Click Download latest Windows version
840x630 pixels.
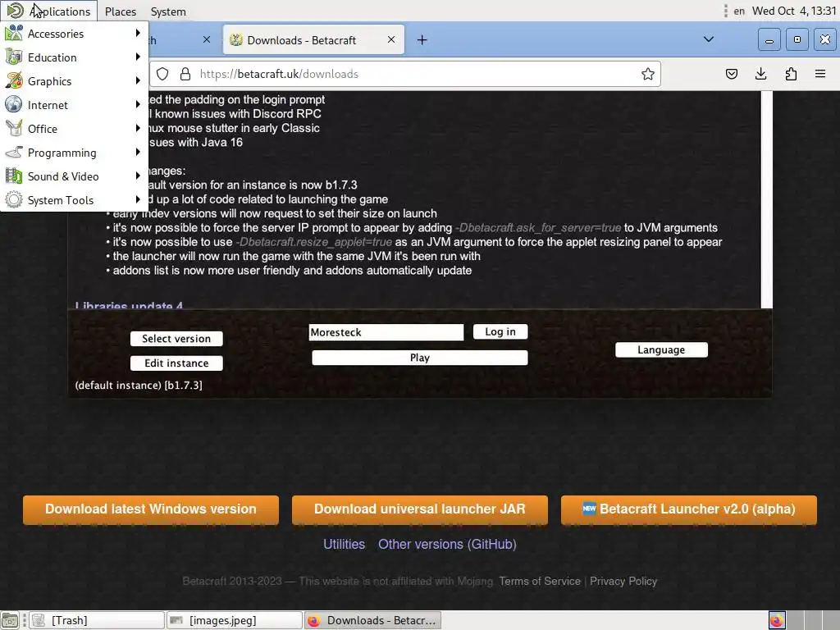(151, 509)
